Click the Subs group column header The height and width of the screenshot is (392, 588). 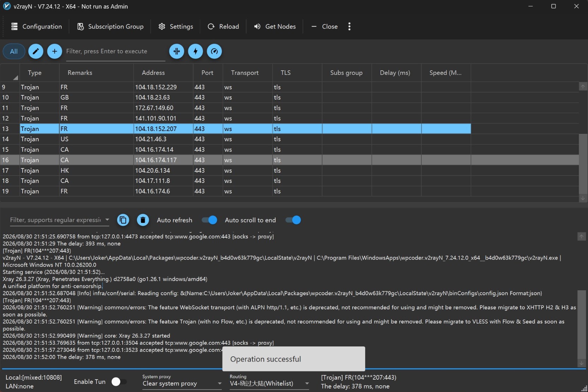[346, 73]
